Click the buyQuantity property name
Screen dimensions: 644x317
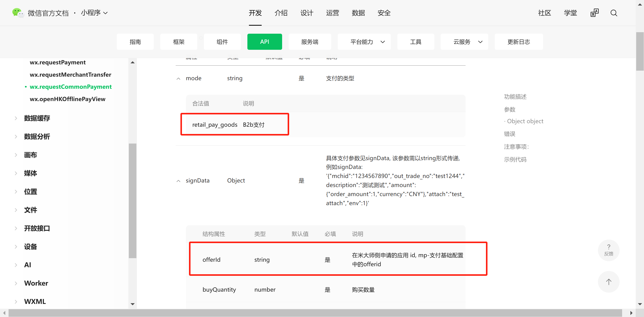[219, 290]
